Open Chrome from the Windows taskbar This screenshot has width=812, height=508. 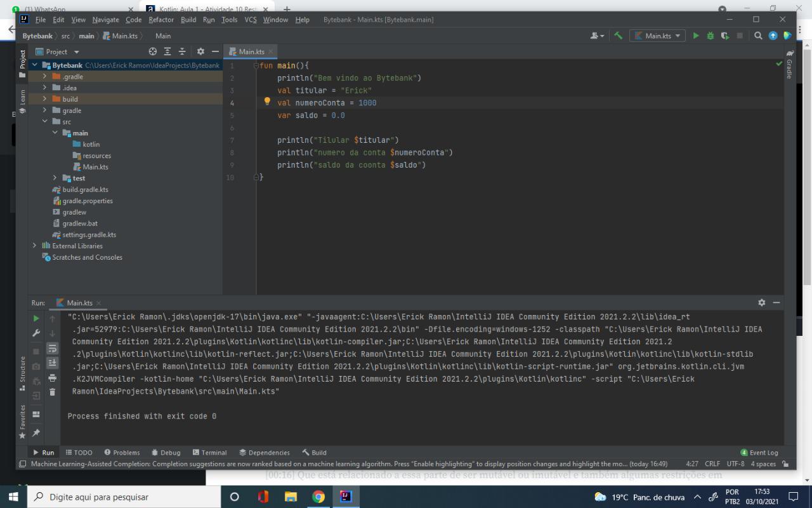click(318, 497)
